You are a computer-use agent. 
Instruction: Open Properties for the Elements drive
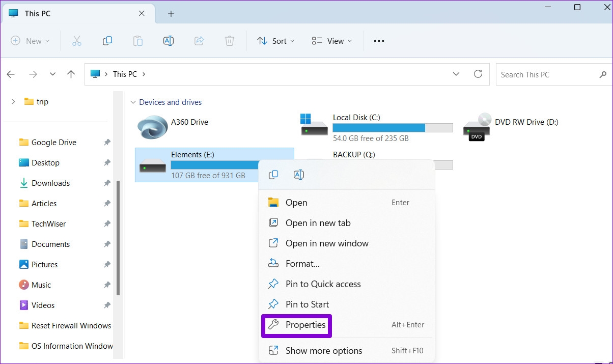304,324
